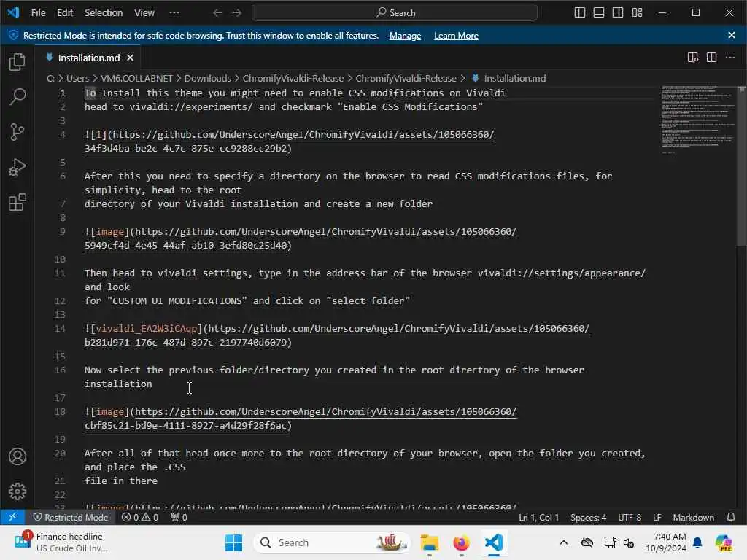This screenshot has height=560, width=747.
Task: Open Customize Layout options
Action: pos(637,13)
